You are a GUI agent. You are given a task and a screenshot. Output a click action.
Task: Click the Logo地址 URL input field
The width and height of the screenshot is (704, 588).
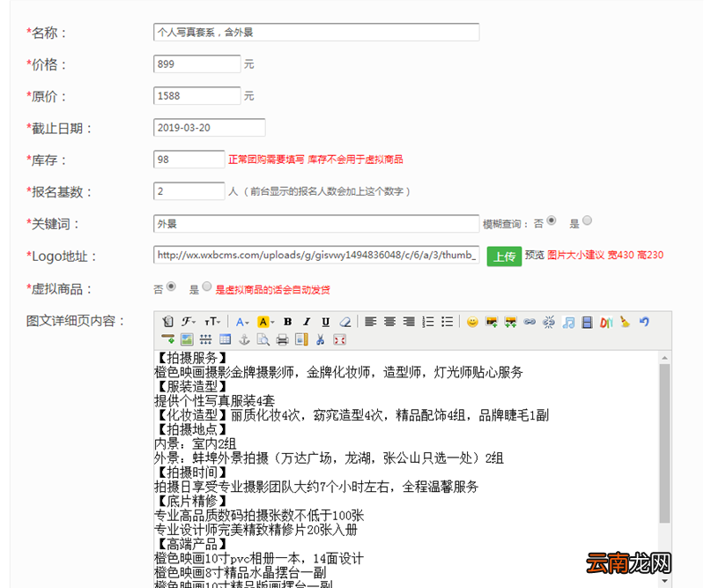pos(316,255)
